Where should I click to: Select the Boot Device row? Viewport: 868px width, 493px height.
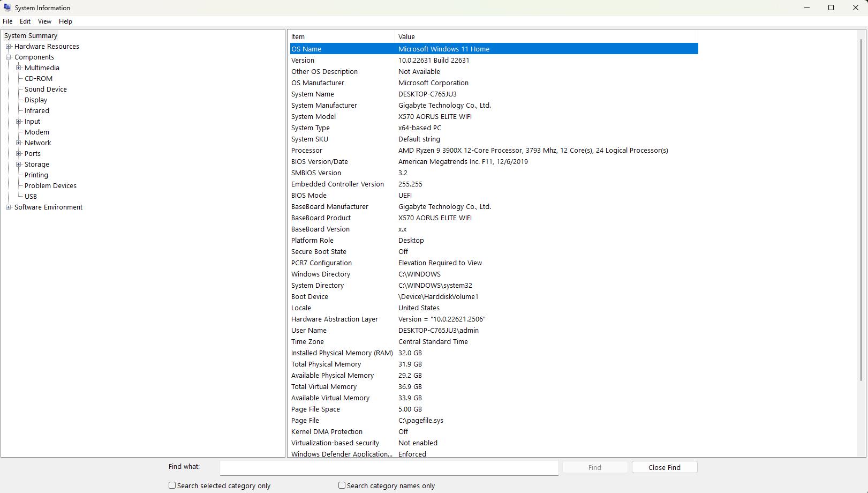coord(494,296)
